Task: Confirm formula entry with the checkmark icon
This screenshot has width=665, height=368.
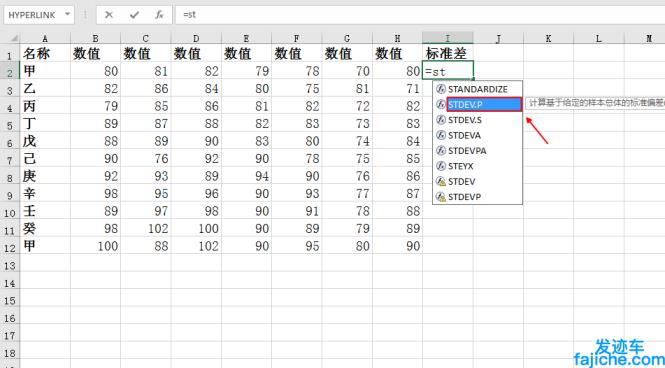Action: 134,15
